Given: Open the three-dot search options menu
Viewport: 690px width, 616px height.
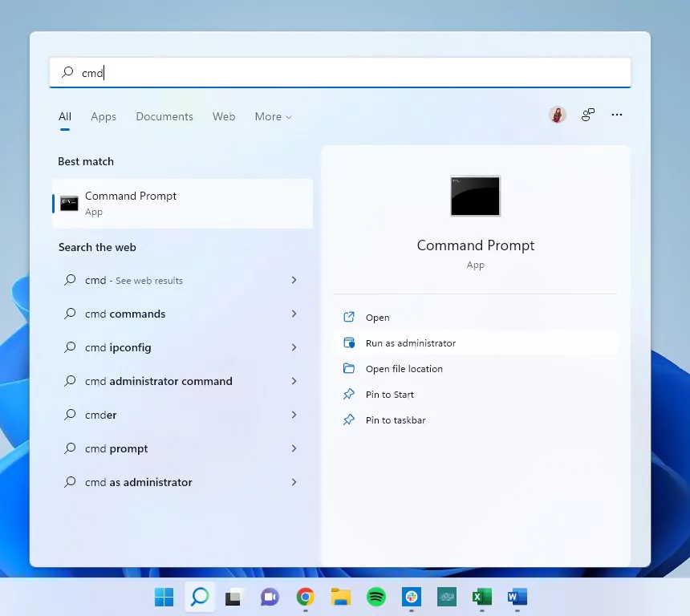Looking at the screenshot, I should pos(616,115).
